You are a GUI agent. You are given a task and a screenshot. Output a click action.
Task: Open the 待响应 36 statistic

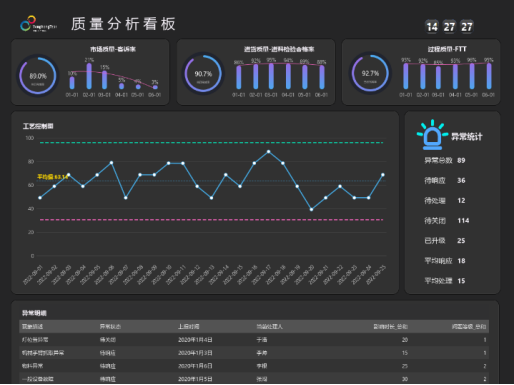(445, 180)
